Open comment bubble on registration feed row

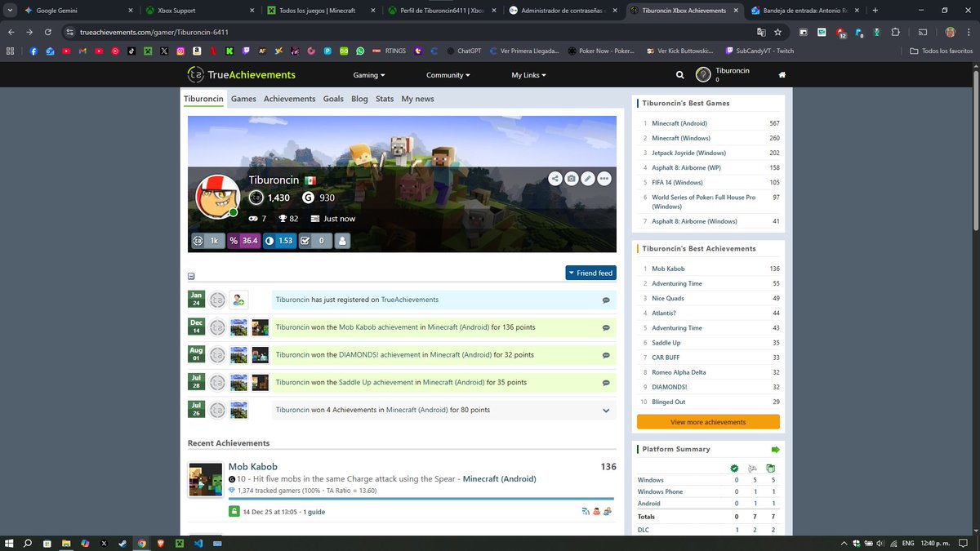606,300
